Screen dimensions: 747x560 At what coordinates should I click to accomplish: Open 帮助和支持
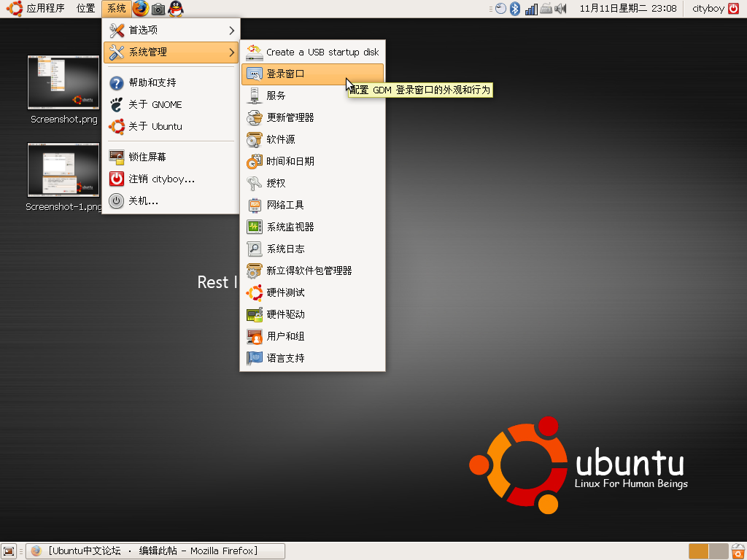[x=171, y=83]
